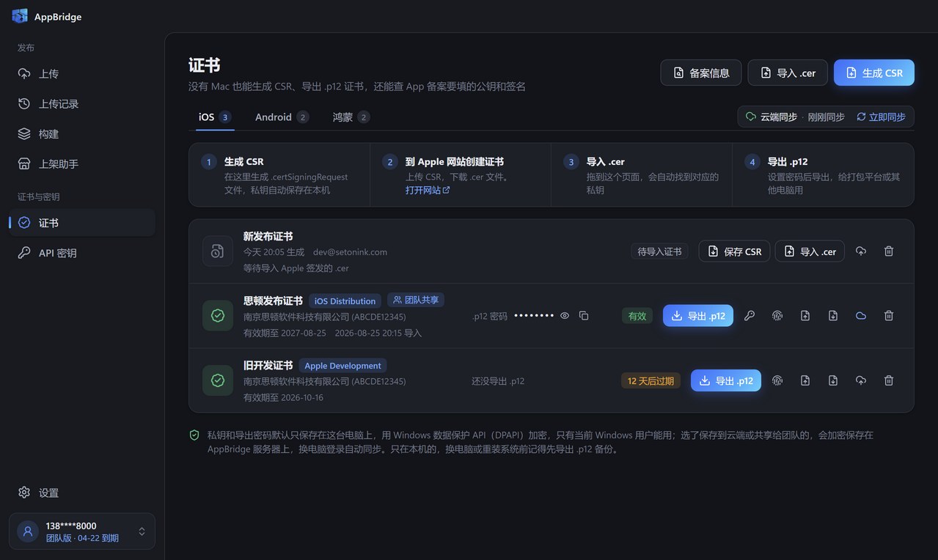The height and width of the screenshot is (560, 938).
Task: Click the 备案信息 button
Action: pos(701,73)
